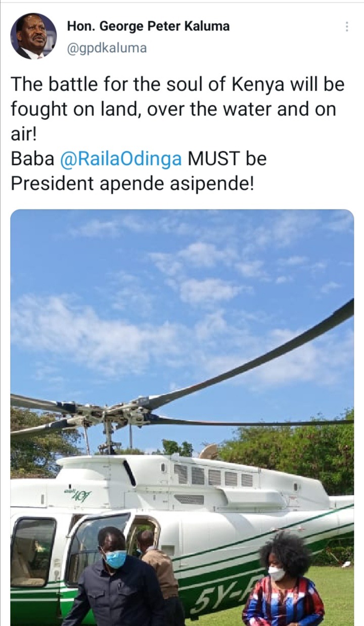Image resolution: width=364 pixels, height=626 pixels.
Task: Tap the 'President apende asipende!' text line
Action: (131, 183)
